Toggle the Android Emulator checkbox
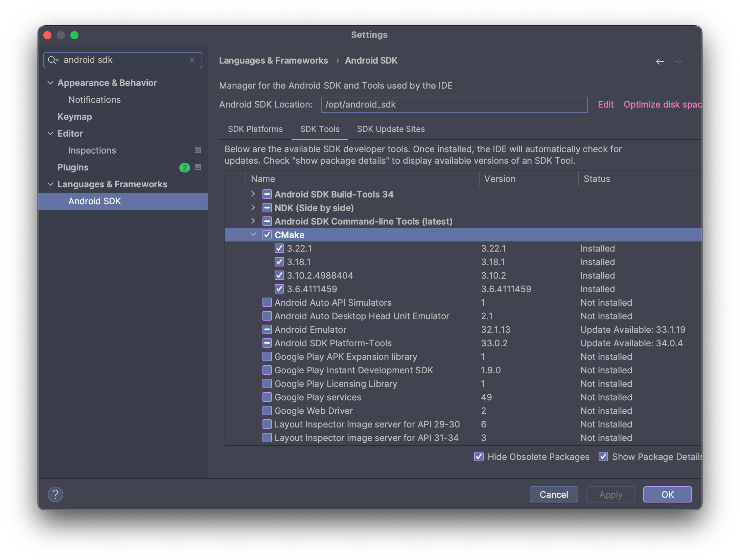 click(x=267, y=329)
